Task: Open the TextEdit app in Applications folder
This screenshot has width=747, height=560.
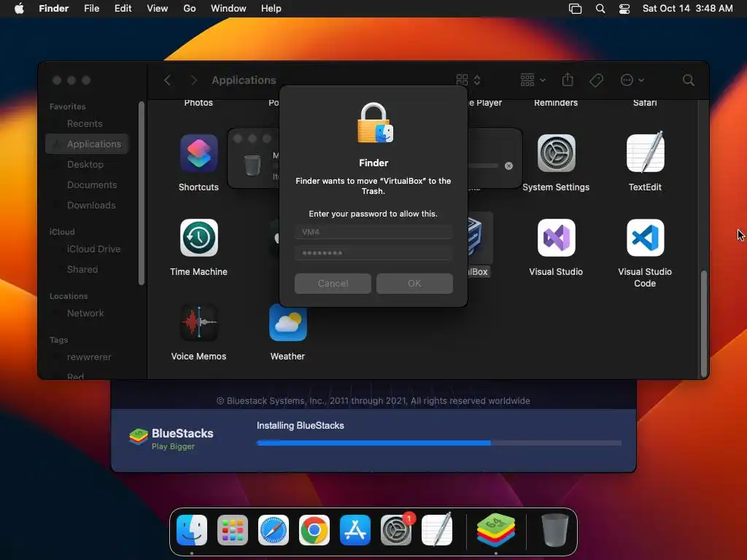Action: (645, 152)
